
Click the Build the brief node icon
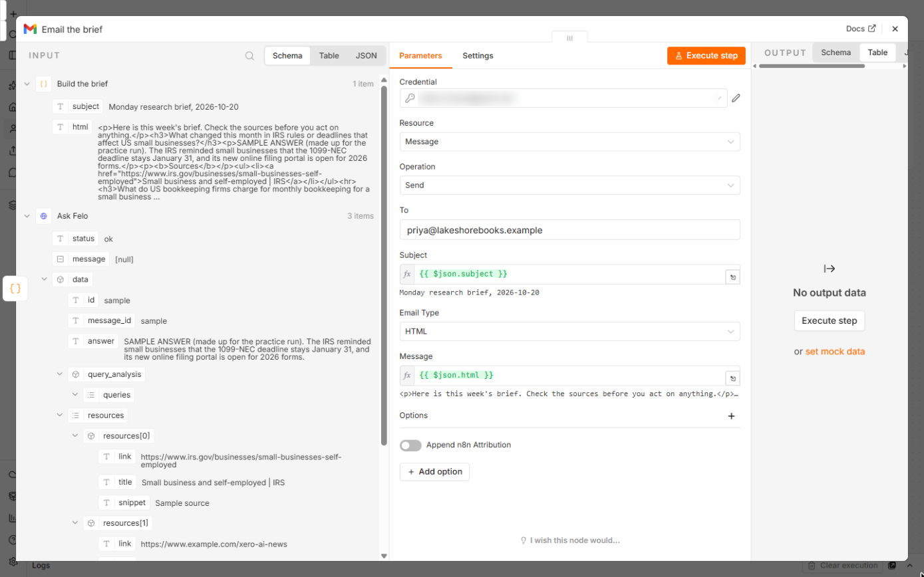point(43,84)
